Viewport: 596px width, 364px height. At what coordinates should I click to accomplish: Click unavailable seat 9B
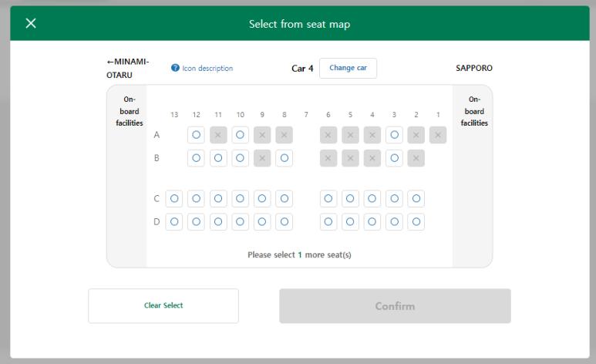(x=262, y=158)
